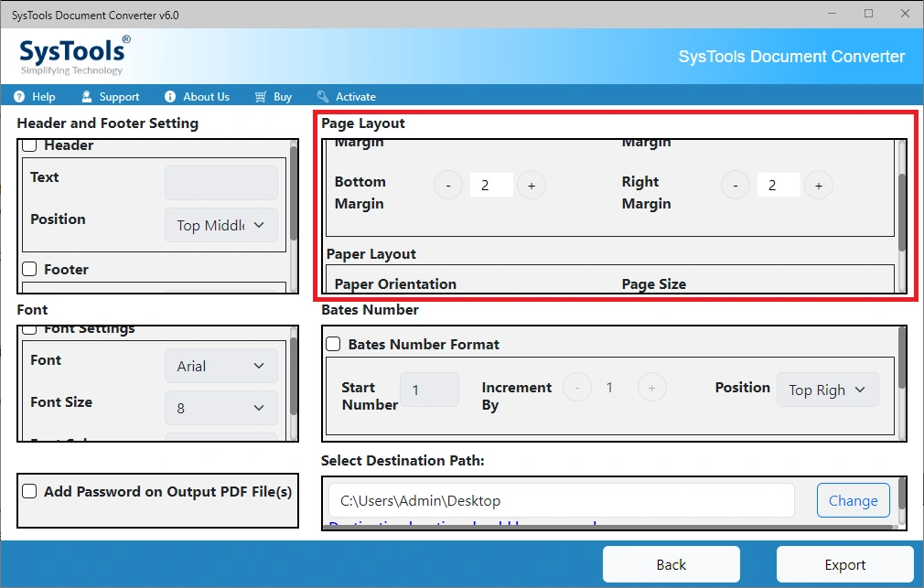Tick the Bates Number Format checkbox
The height and width of the screenshot is (588, 924).
point(334,344)
